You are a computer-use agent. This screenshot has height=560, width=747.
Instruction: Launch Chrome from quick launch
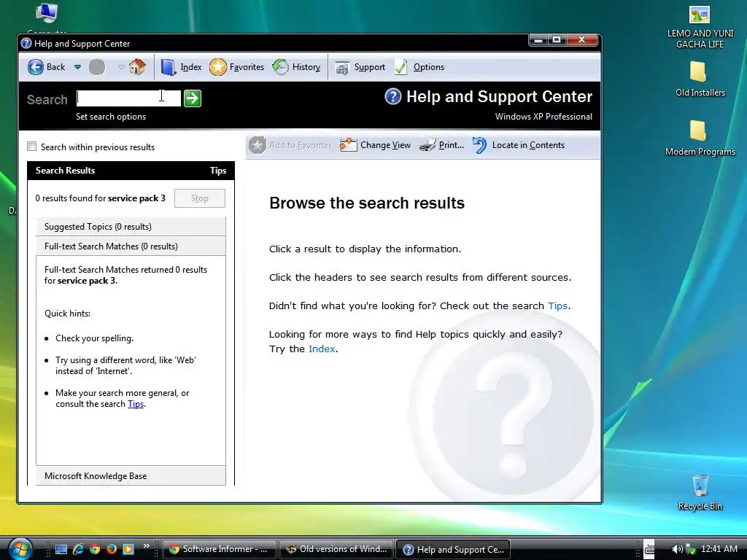pos(95,549)
